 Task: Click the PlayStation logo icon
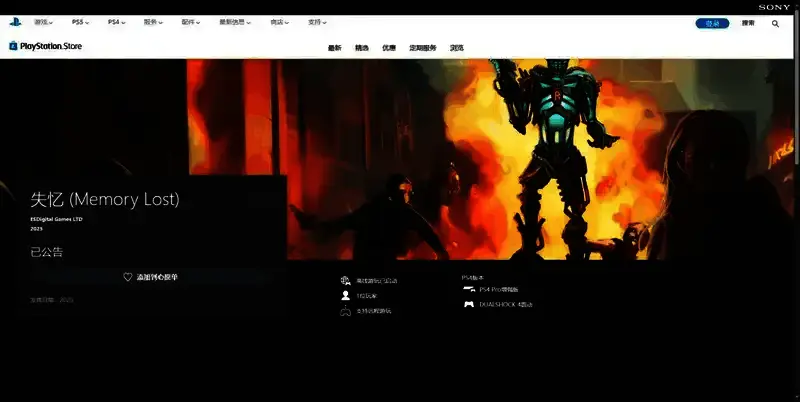(x=12, y=22)
